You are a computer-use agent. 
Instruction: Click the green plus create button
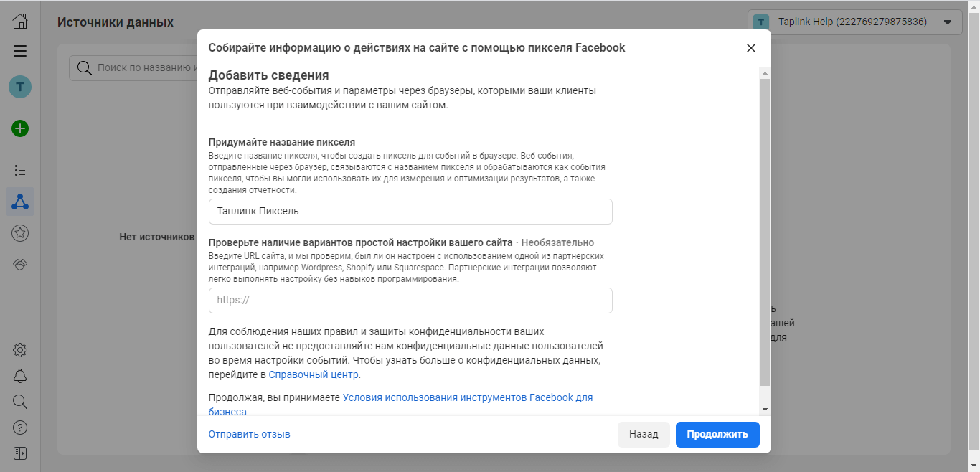pyautogui.click(x=20, y=129)
